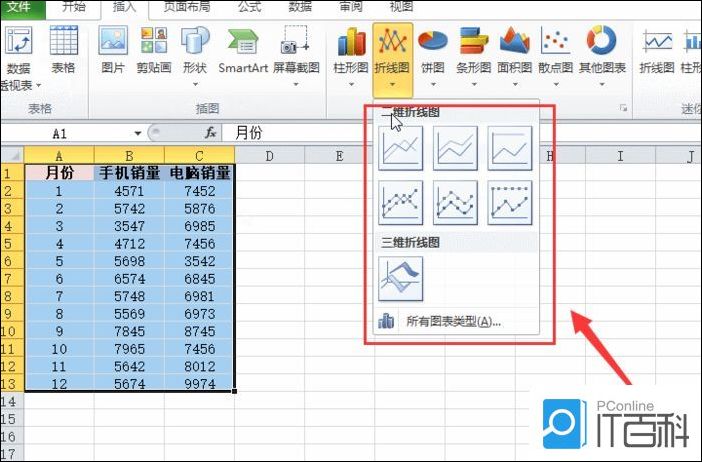702x462 pixels.
Task: Click the formula bar showing 月份
Action: pos(461,133)
